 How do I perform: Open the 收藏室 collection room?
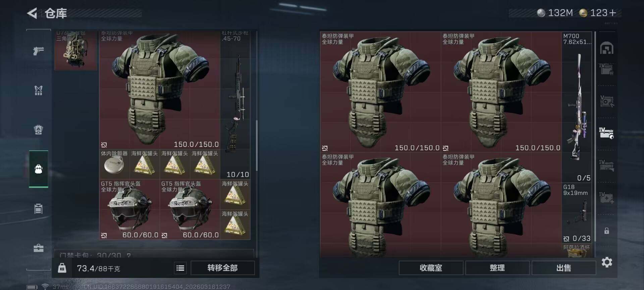coord(431,268)
